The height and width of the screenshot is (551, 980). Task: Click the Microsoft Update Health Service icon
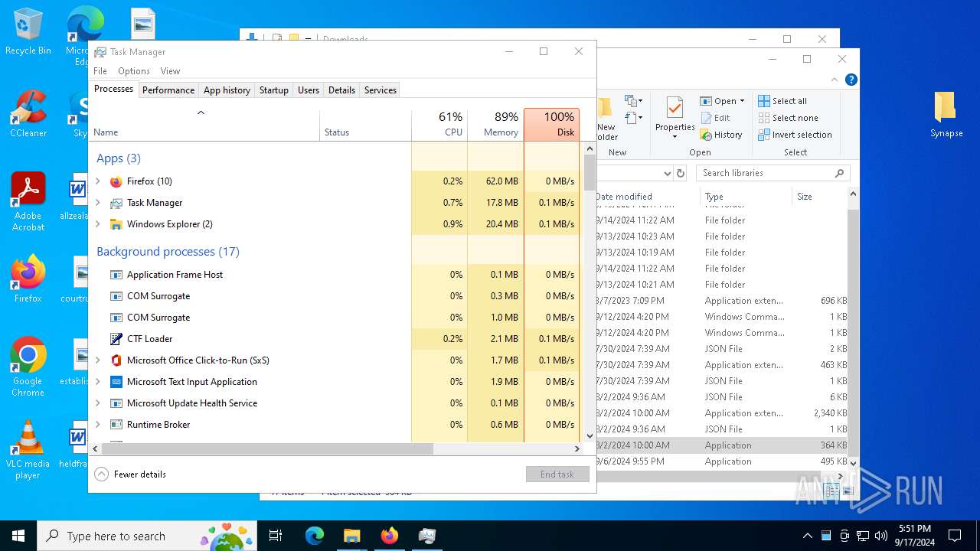116,403
